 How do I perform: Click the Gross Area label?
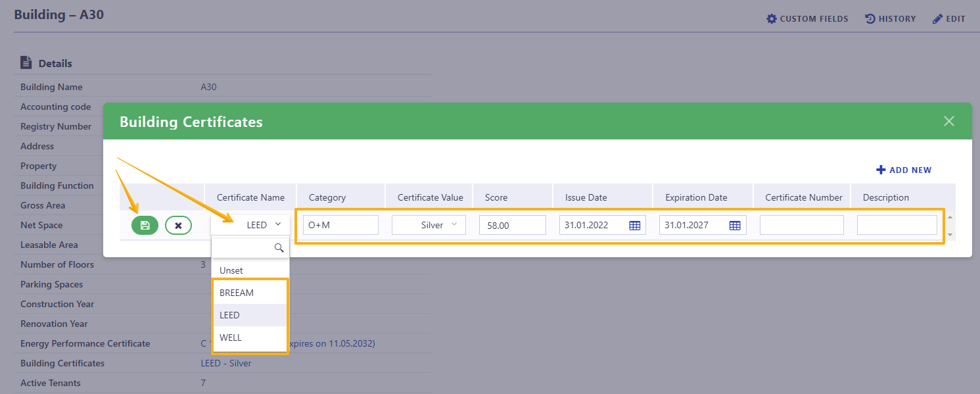(x=43, y=205)
